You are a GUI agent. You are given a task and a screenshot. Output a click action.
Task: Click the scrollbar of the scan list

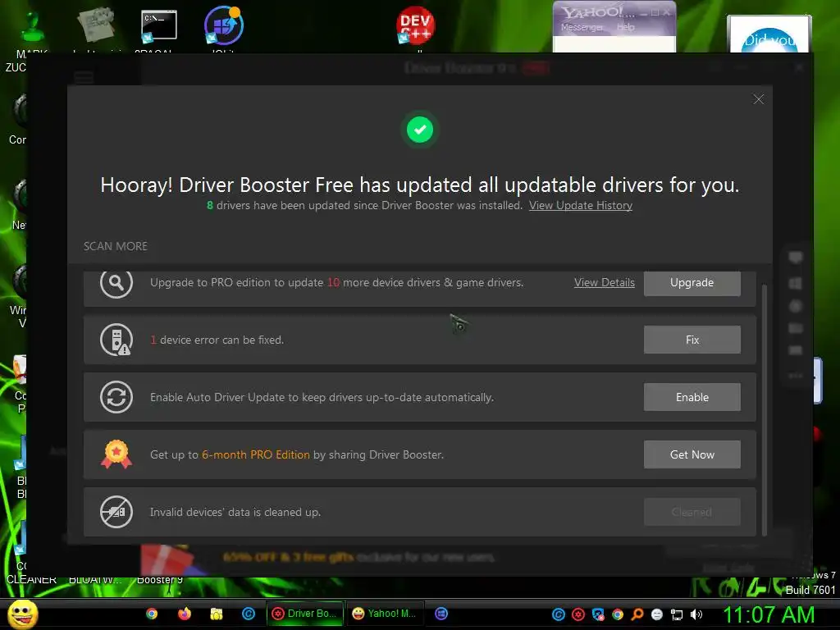tap(764, 410)
